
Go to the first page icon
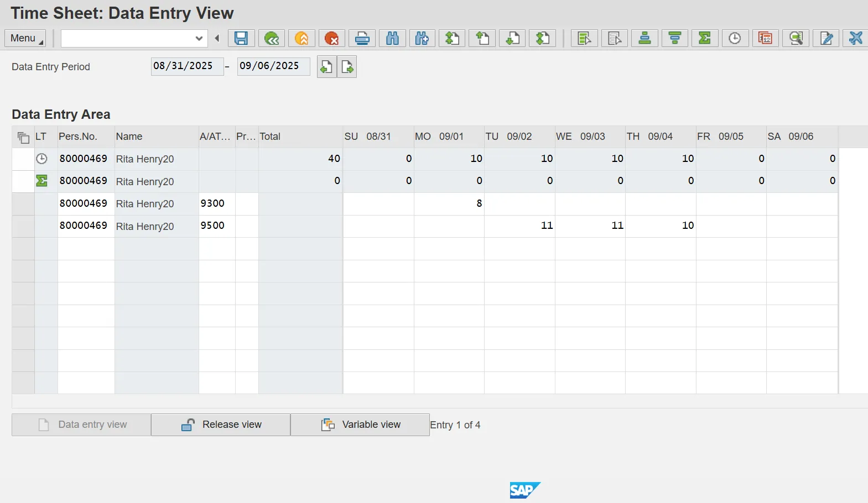(453, 38)
